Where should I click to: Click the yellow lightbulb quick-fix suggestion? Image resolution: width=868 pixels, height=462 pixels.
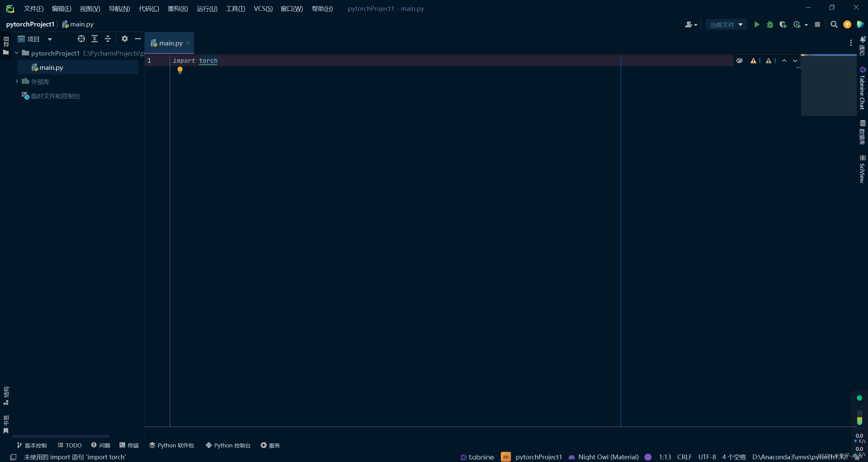pyautogui.click(x=180, y=70)
